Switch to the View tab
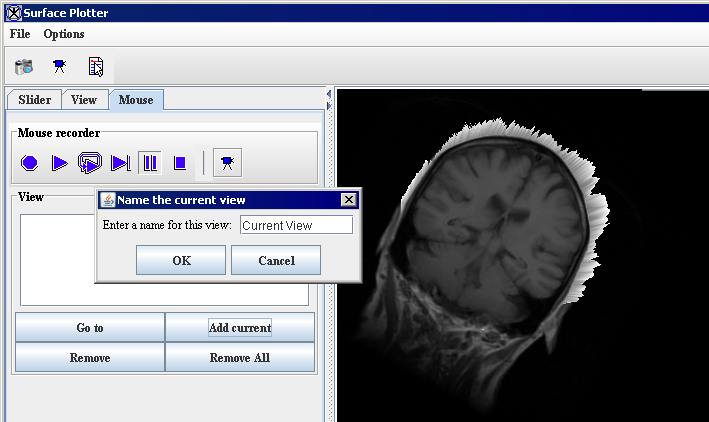The height and width of the screenshot is (422, 709). [x=84, y=100]
